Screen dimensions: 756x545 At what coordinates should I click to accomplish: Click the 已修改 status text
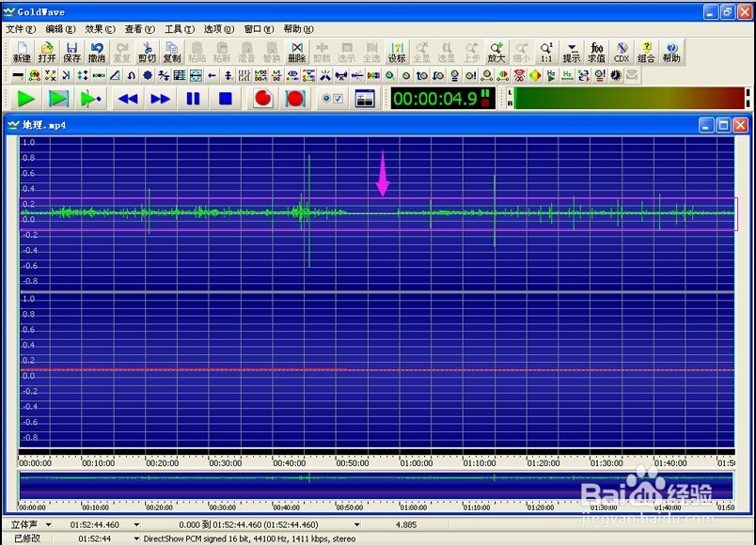[x=27, y=538]
